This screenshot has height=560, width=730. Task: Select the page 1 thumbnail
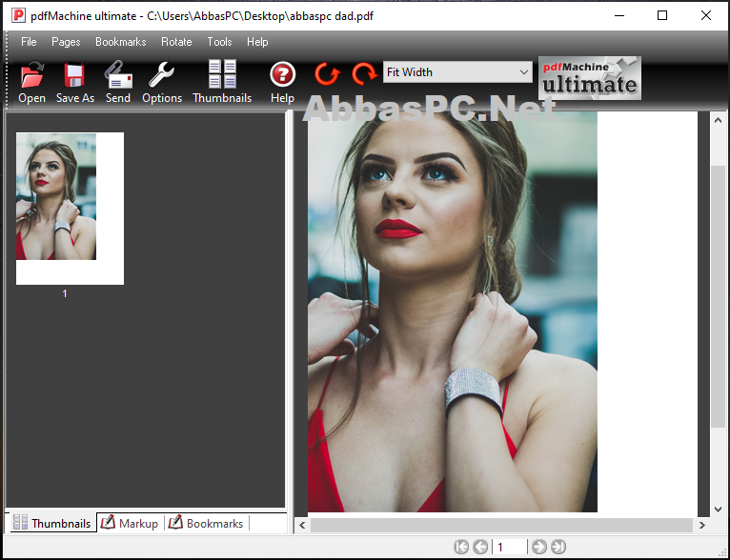pyautogui.click(x=70, y=209)
